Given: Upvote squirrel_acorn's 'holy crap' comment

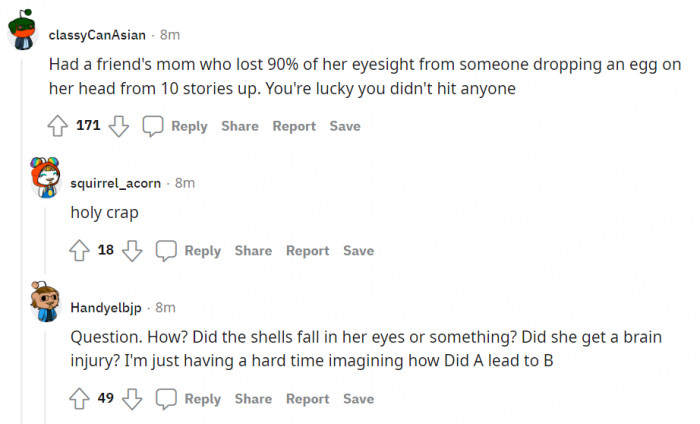Looking at the screenshot, I should (79, 251).
